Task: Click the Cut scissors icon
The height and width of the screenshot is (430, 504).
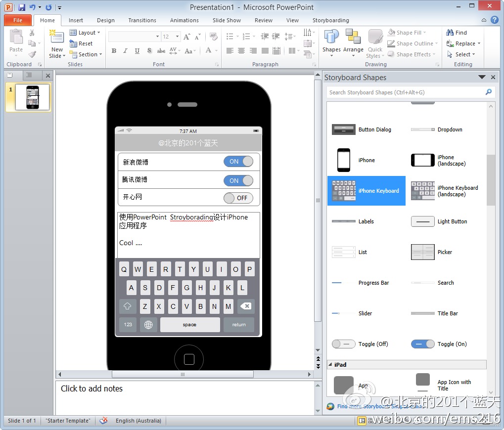Action: tap(32, 33)
